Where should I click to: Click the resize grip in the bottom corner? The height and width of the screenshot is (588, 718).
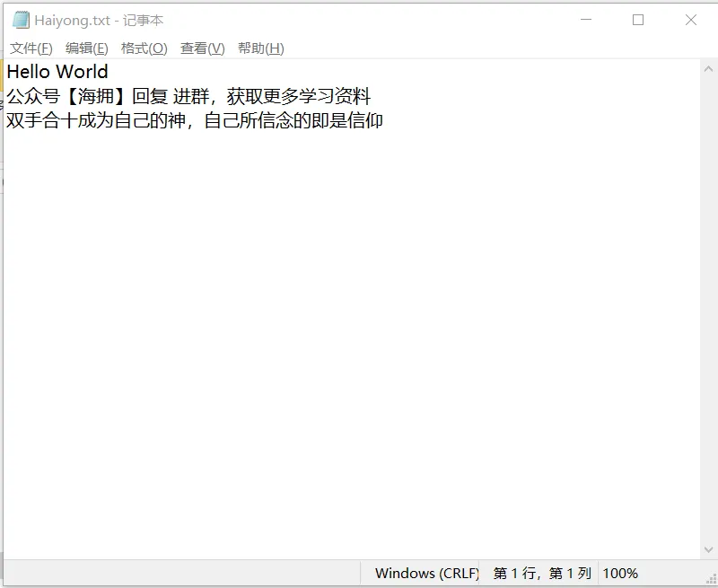tap(711, 579)
